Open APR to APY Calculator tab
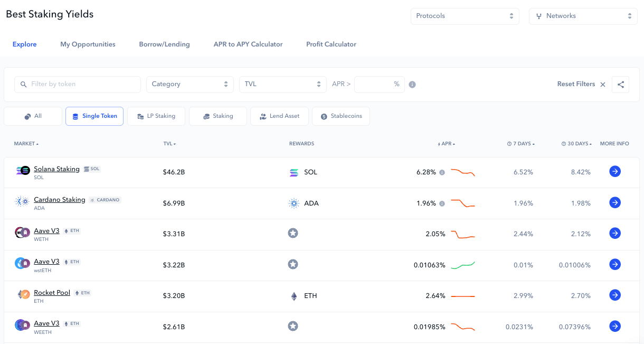This screenshot has width=644, height=344. coord(248,44)
